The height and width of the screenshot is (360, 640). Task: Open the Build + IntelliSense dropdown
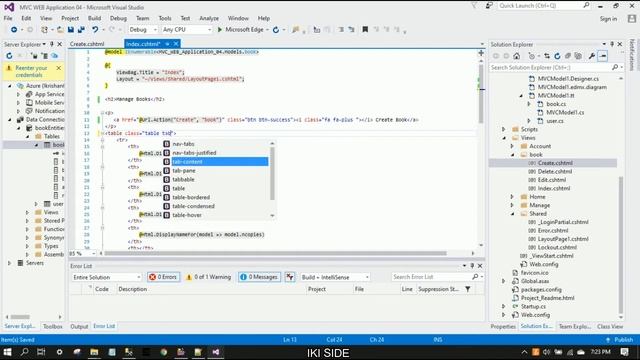(335, 277)
